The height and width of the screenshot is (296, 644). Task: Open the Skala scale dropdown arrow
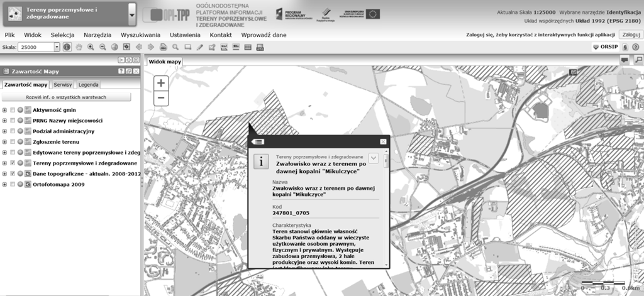pos(57,47)
